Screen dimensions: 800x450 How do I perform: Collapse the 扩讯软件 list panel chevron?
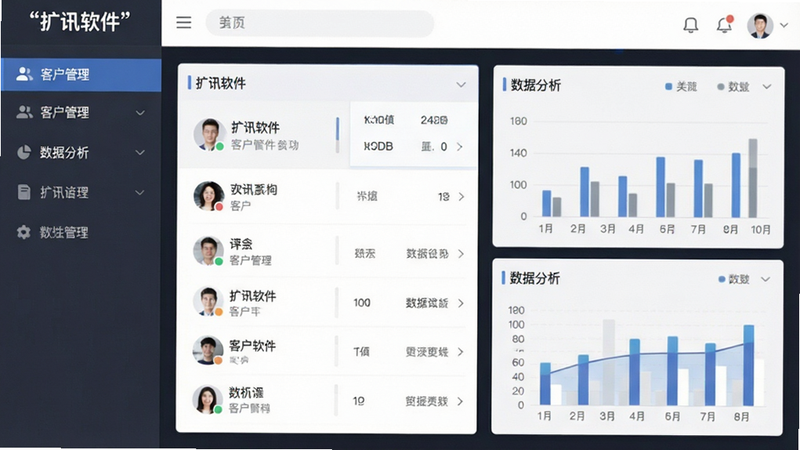pos(461,85)
